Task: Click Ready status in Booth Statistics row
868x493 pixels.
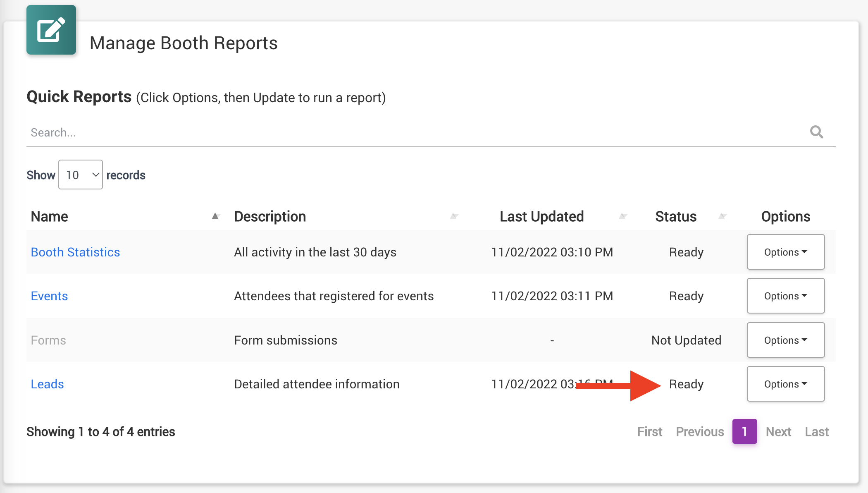Action: click(x=686, y=252)
